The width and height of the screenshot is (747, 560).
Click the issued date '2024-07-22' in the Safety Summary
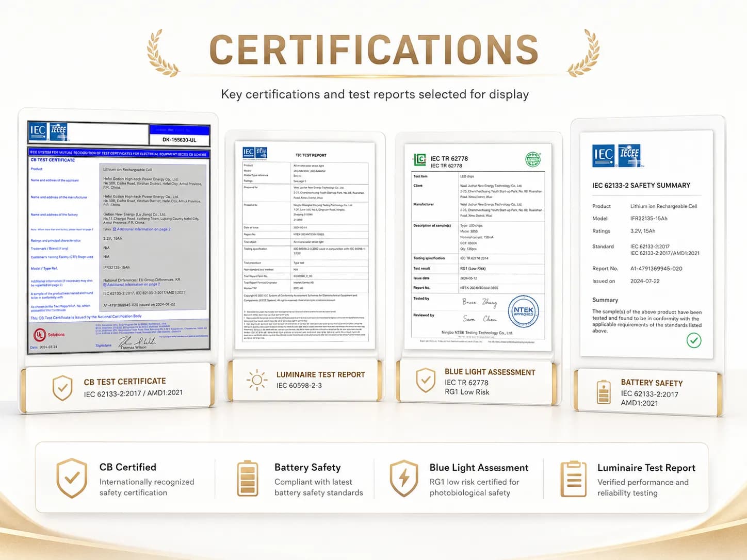(645, 282)
